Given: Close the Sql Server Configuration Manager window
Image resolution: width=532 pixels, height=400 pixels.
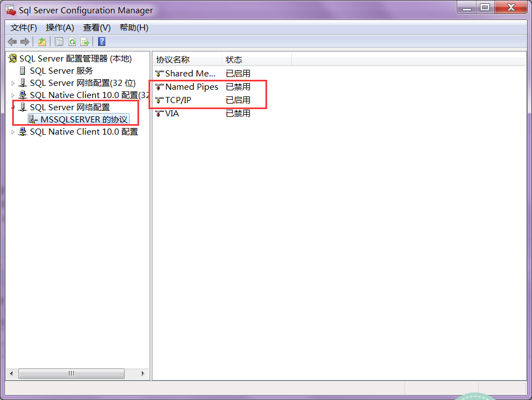Looking at the screenshot, I should 511,7.
